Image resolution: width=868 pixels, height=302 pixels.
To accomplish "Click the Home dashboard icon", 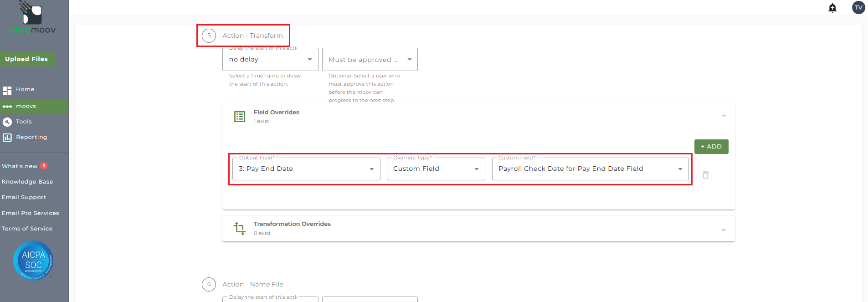I will [7, 90].
